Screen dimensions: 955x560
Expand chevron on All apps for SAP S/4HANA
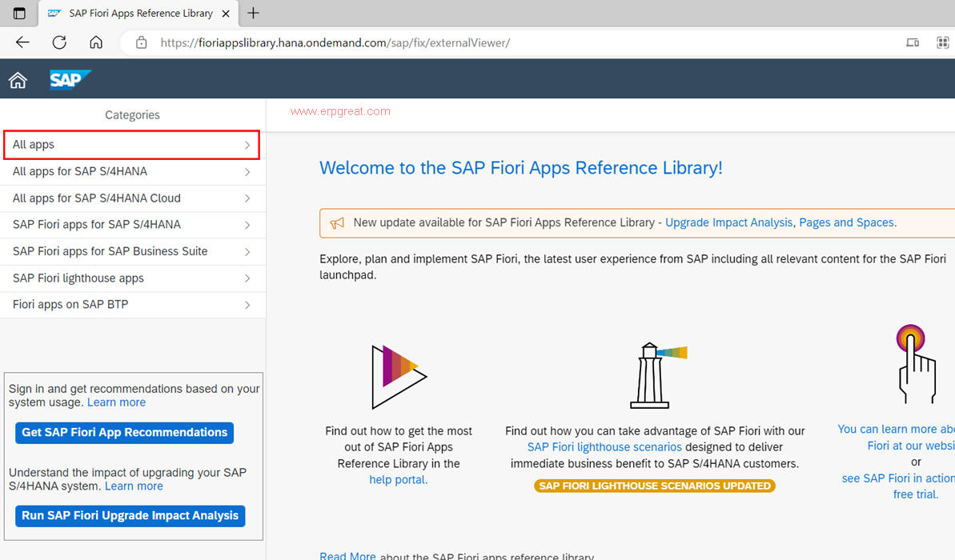(x=247, y=172)
